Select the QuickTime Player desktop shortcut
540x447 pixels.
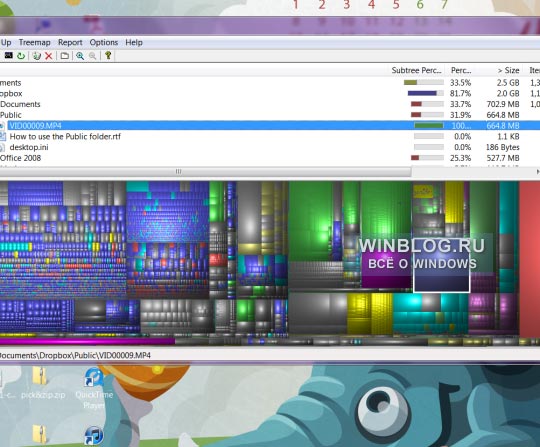tap(94, 388)
